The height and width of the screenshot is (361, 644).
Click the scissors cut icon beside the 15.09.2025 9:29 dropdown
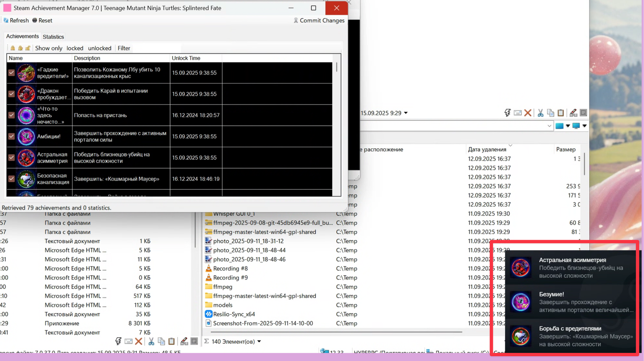pos(540,113)
